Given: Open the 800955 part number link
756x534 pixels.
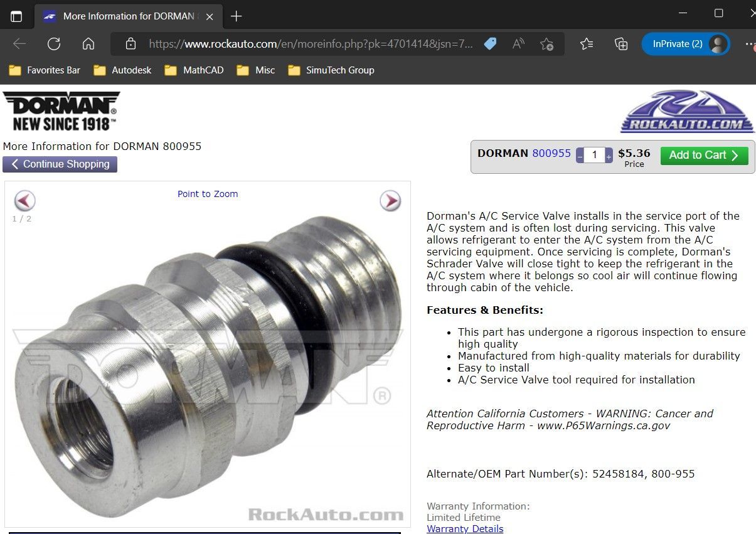Looking at the screenshot, I should pyautogui.click(x=551, y=153).
